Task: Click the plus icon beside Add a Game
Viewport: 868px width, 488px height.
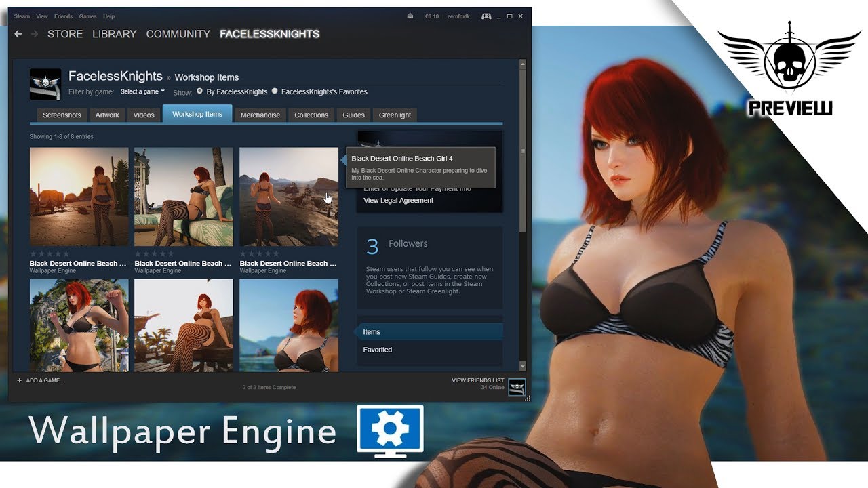Action: 19,380
